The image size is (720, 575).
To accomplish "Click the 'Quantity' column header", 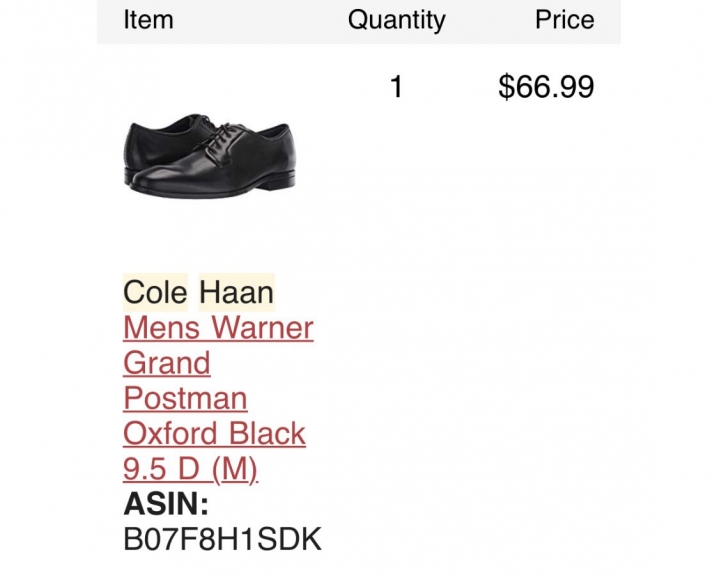I will point(396,21).
